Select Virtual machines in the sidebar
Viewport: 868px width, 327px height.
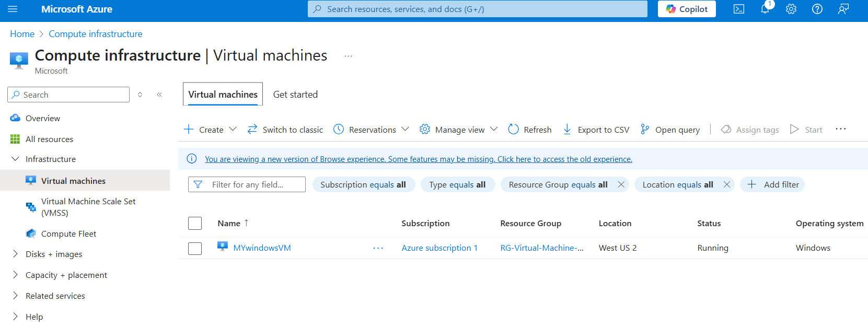85,181
